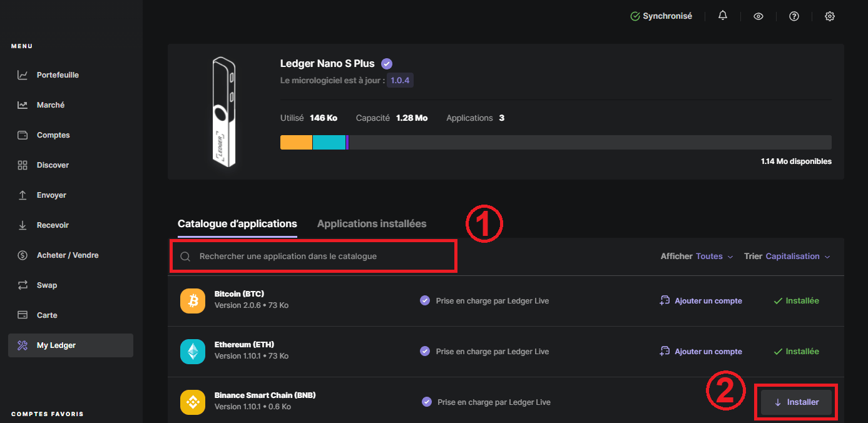
Task: Click the Applications 3 count
Action: pyautogui.click(x=475, y=118)
